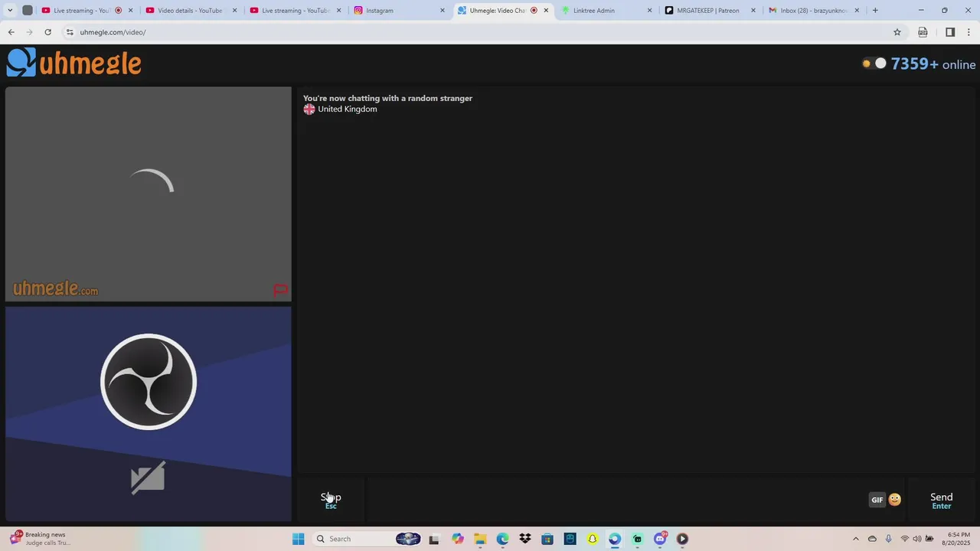Report stranger using the red flag icon
This screenshot has width=980, height=551.
(280, 290)
